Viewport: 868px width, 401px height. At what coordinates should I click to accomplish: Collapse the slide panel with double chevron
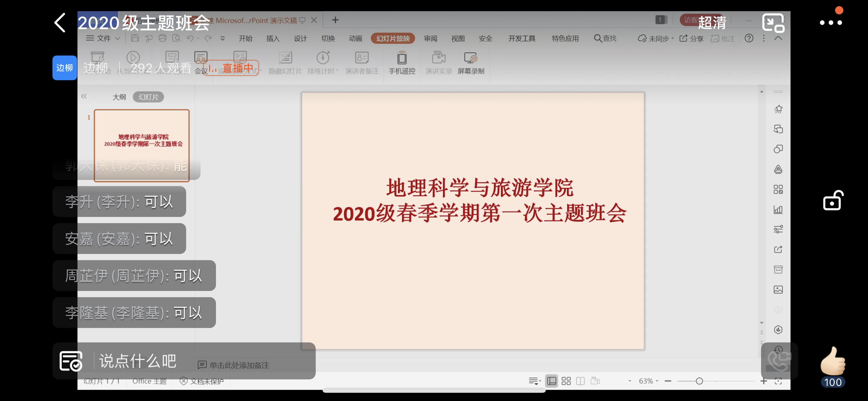[x=84, y=96]
